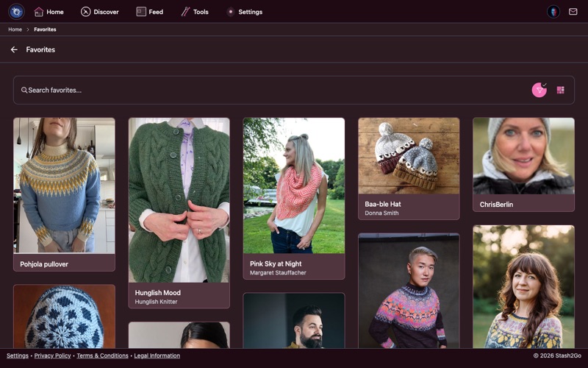
Task: Open the woman with wavy brown hair photo
Action: tap(523, 287)
